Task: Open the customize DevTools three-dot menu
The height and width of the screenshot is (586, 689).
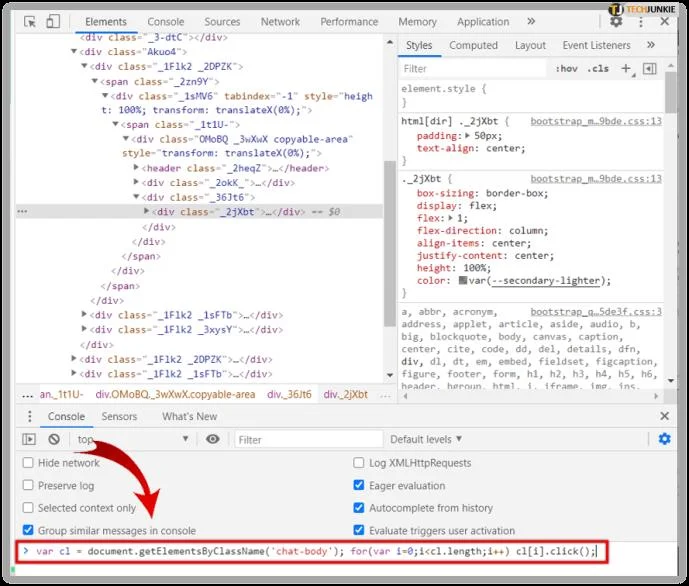Action: point(641,22)
